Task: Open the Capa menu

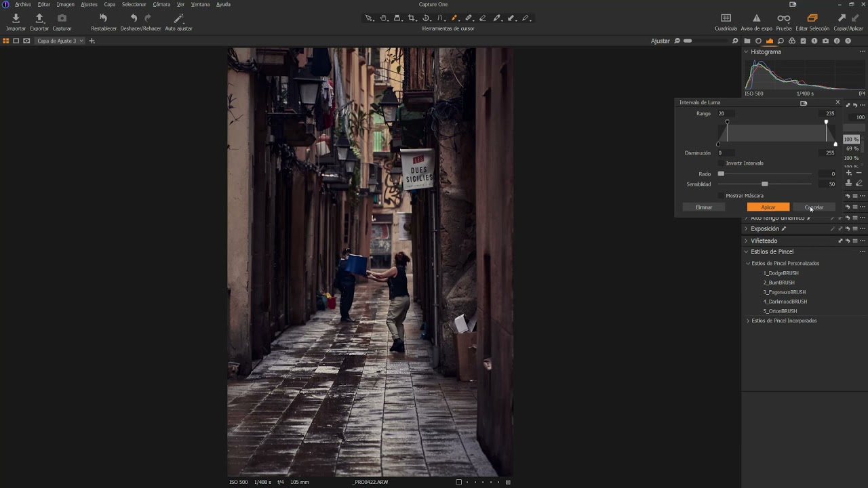Action: [110, 4]
